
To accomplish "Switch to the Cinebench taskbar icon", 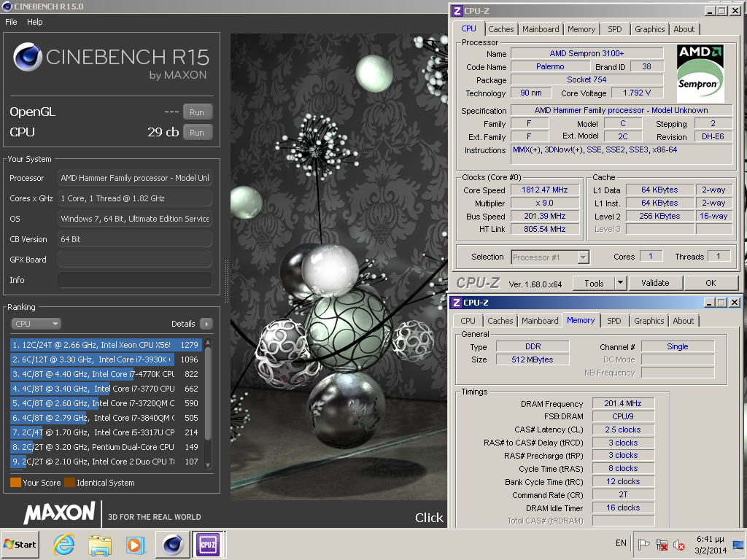I will [x=172, y=544].
